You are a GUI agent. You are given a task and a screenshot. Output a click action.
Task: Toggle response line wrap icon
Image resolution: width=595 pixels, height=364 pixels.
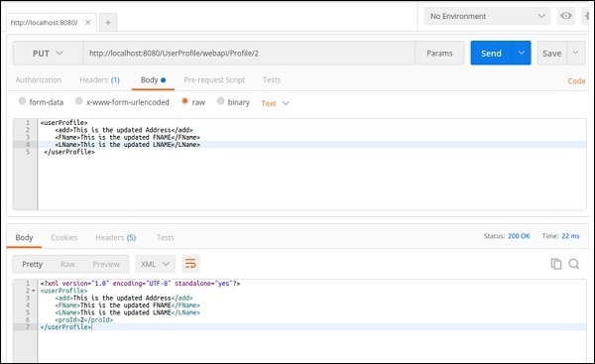(190, 264)
